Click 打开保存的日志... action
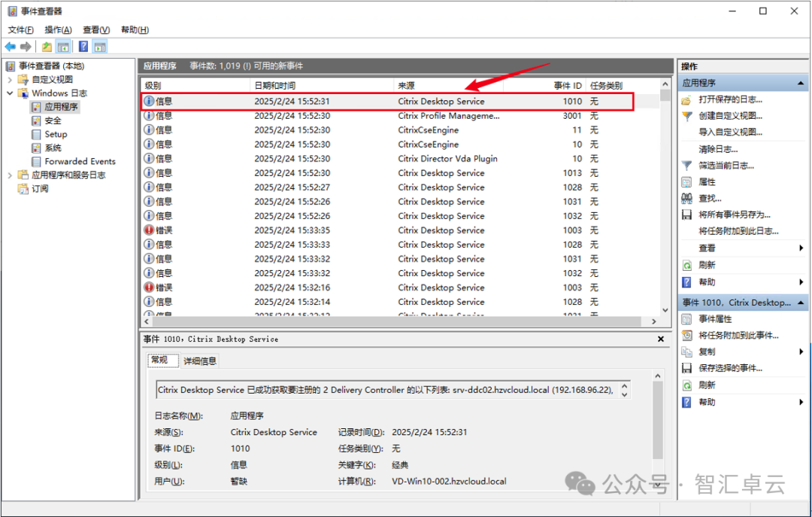 tap(730, 99)
